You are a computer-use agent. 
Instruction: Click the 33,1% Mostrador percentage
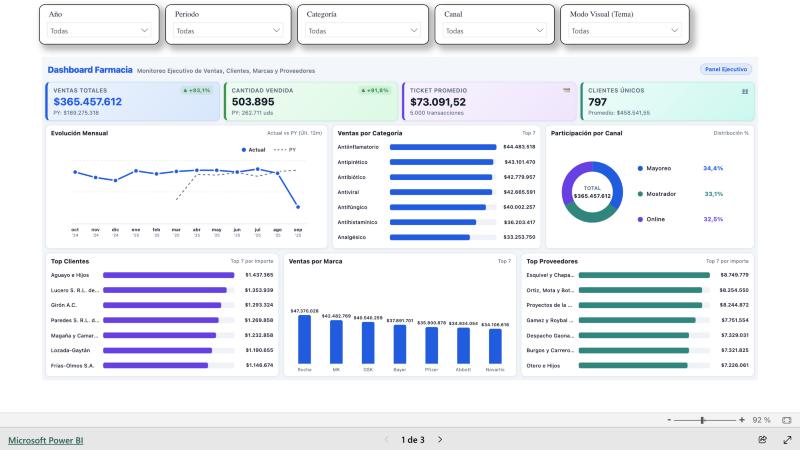click(713, 194)
